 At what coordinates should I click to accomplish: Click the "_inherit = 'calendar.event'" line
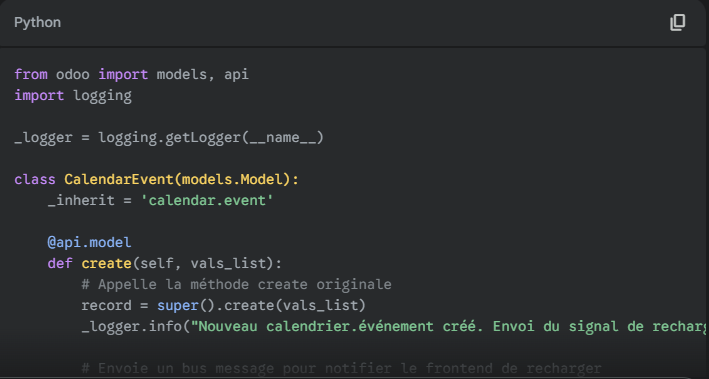(x=161, y=200)
